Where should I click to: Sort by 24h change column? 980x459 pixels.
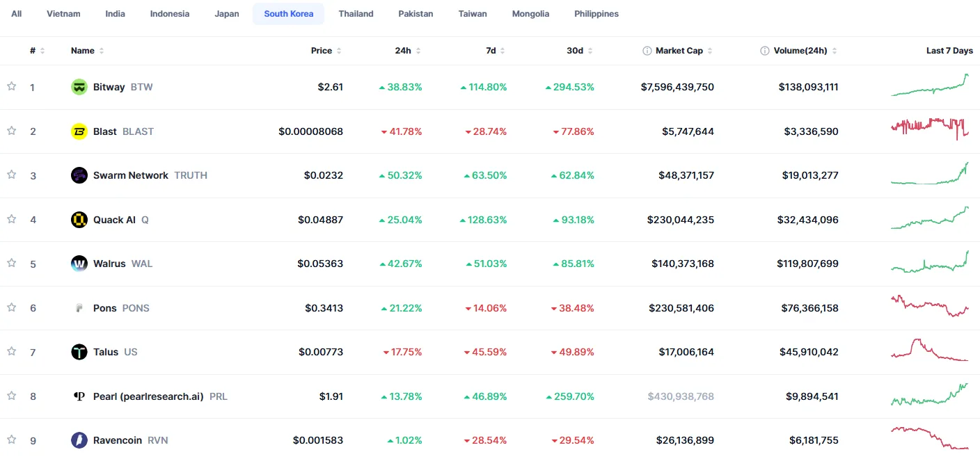point(408,51)
